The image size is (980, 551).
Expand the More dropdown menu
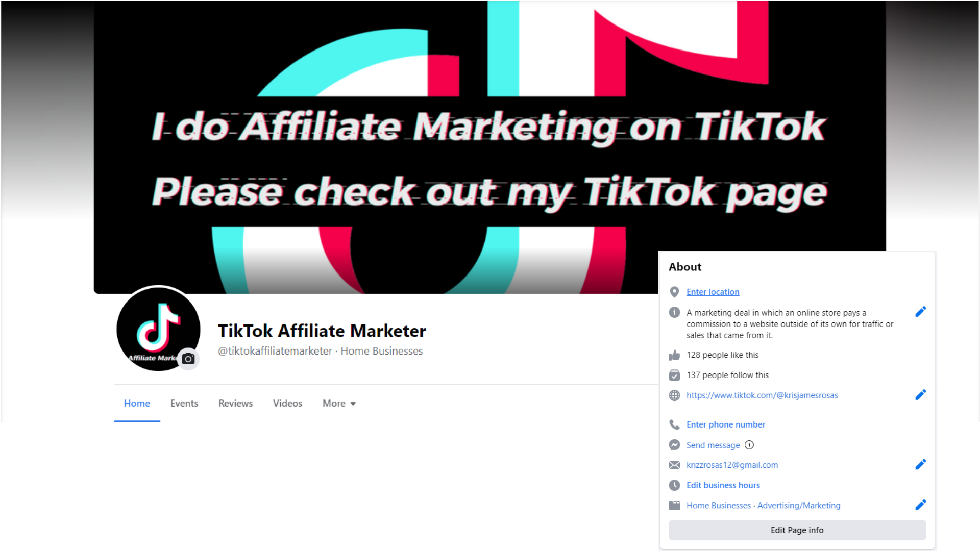coord(339,403)
